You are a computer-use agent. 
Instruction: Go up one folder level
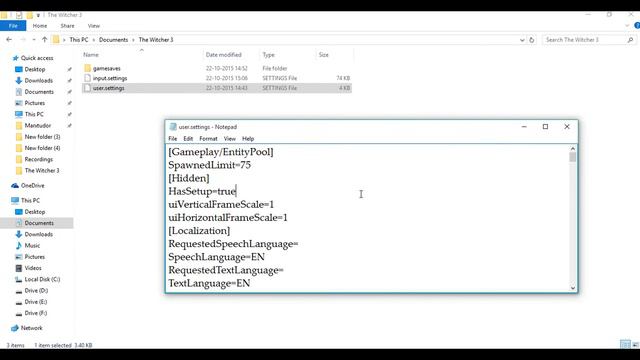(x=44, y=40)
